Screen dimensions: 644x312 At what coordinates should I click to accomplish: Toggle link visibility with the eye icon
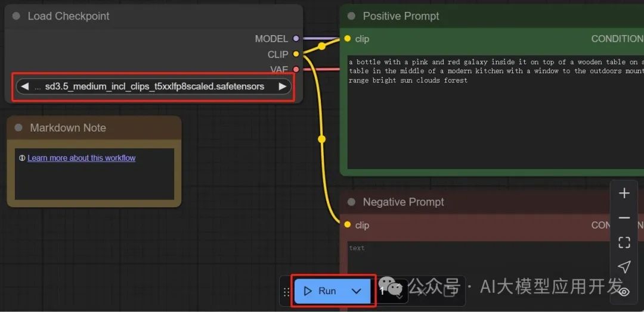coord(624,292)
